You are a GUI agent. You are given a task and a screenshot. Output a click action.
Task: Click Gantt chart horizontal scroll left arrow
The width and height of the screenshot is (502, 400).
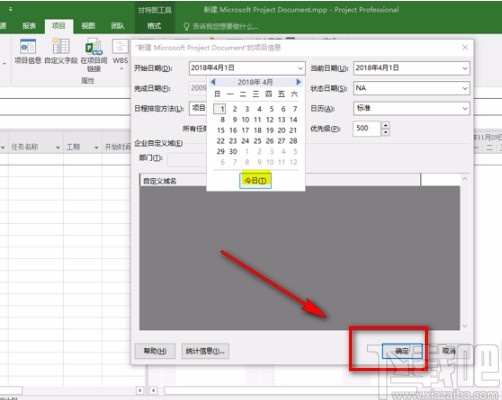154,390
